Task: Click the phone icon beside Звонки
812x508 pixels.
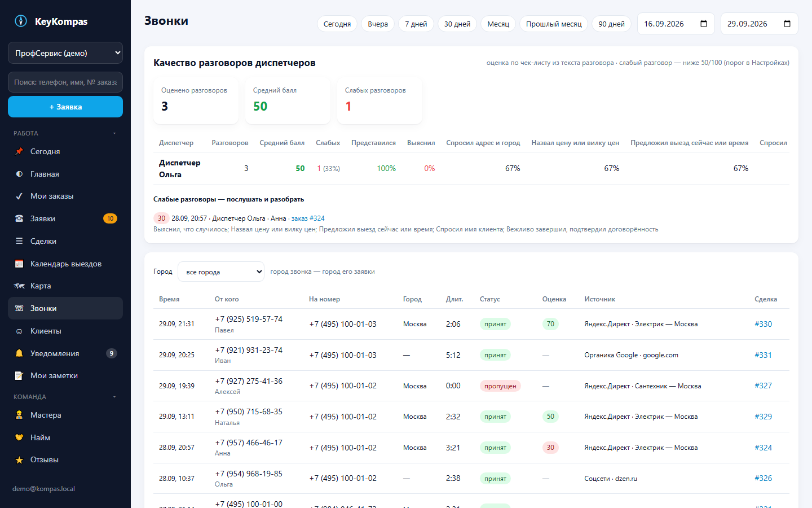Action: pyautogui.click(x=19, y=308)
